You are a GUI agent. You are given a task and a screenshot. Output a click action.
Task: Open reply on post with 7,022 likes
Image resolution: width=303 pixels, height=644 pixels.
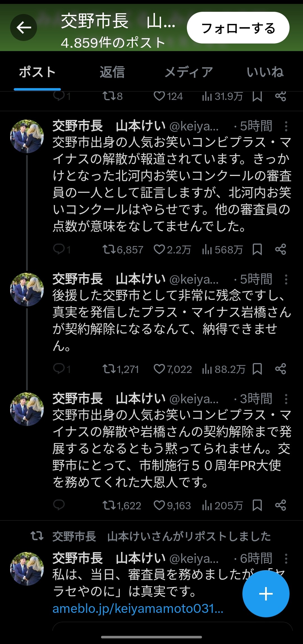tap(59, 369)
